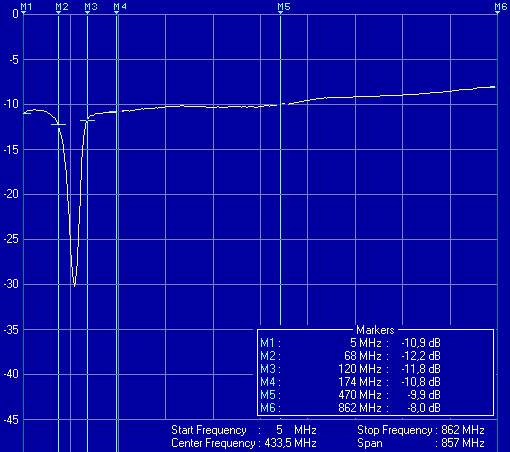Click the Stop Frequency value
The image size is (510, 452).
[463, 430]
